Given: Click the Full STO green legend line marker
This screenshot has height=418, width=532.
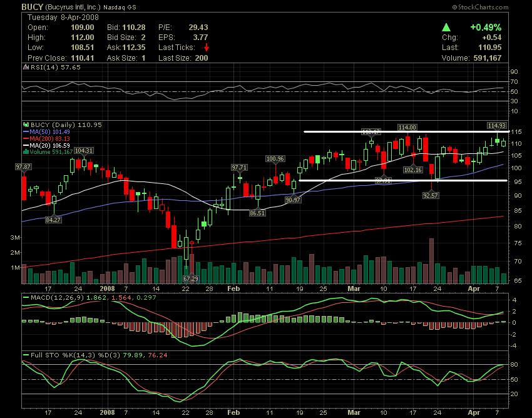Looking at the screenshot, I should [x=26, y=355].
